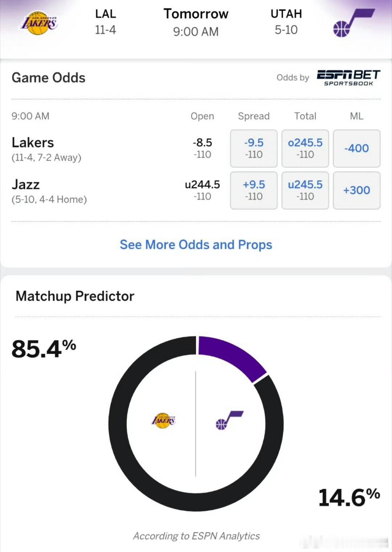Viewport: 392px width, 552px height.
Task: Click the Lakers team name in odds table
Action: 33,142
